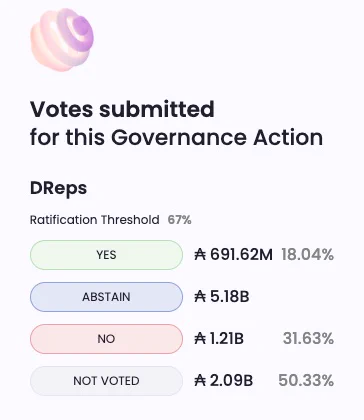Click the 1.21B NO amount
The height and width of the screenshot is (420, 364).
click(227, 339)
